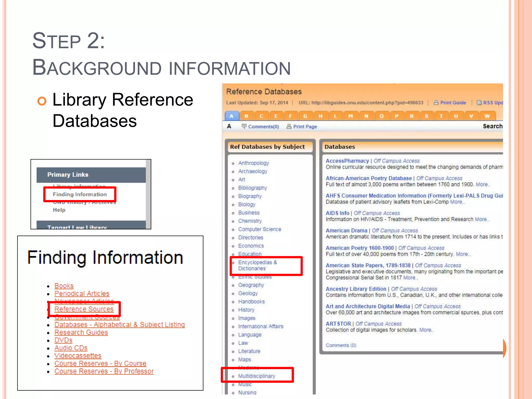The width and height of the screenshot is (532, 399).
Task: Open the American Drama database link
Action: pos(347,230)
